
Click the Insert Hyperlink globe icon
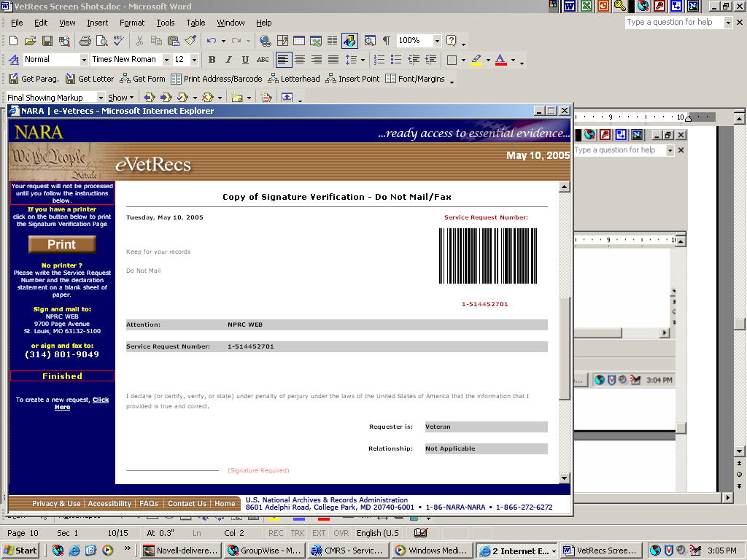(265, 41)
